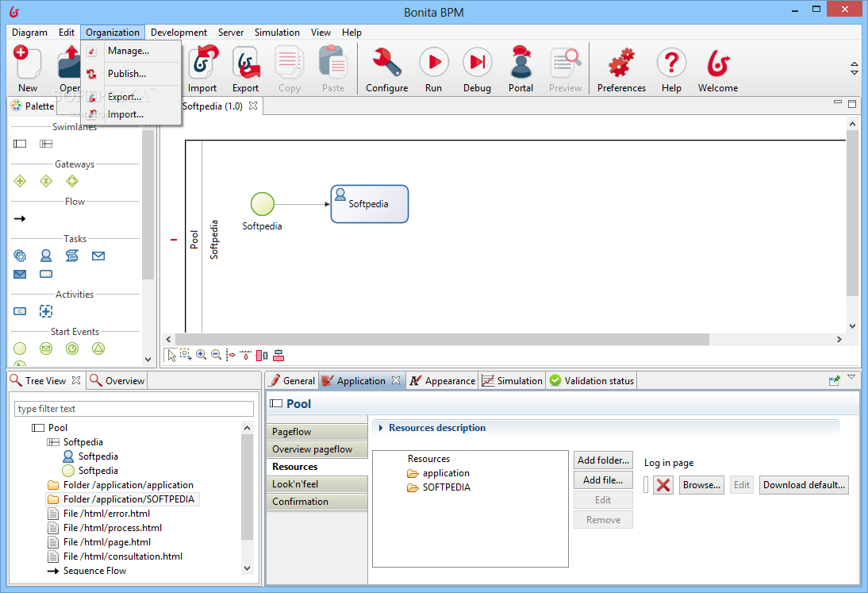Choose Manage... in Organization menu

[x=129, y=51]
